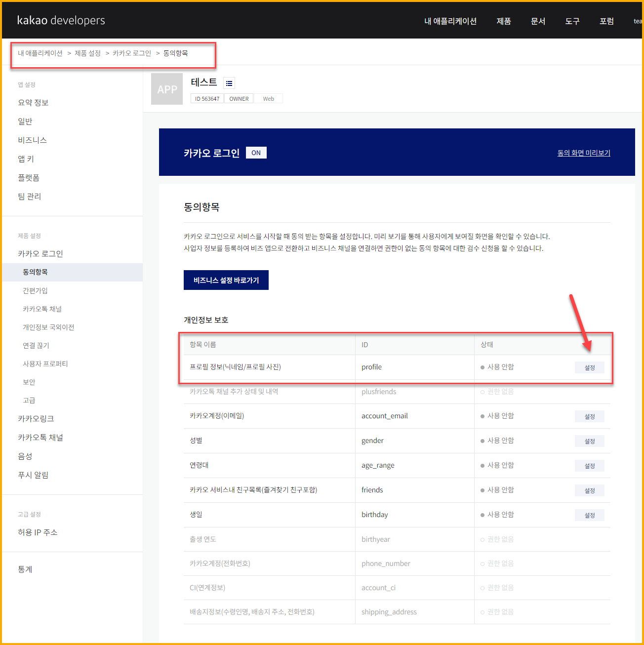Click the APP thumbnail image

click(167, 89)
